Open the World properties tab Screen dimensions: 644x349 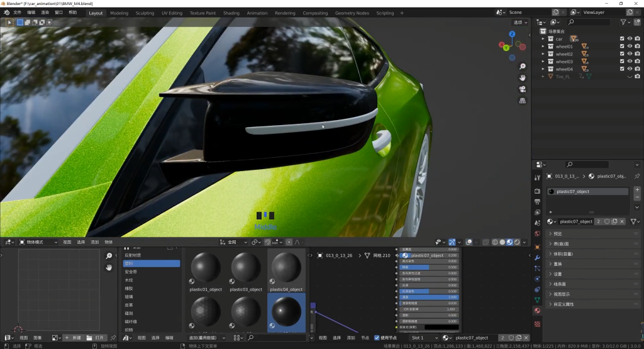pos(537,234)
